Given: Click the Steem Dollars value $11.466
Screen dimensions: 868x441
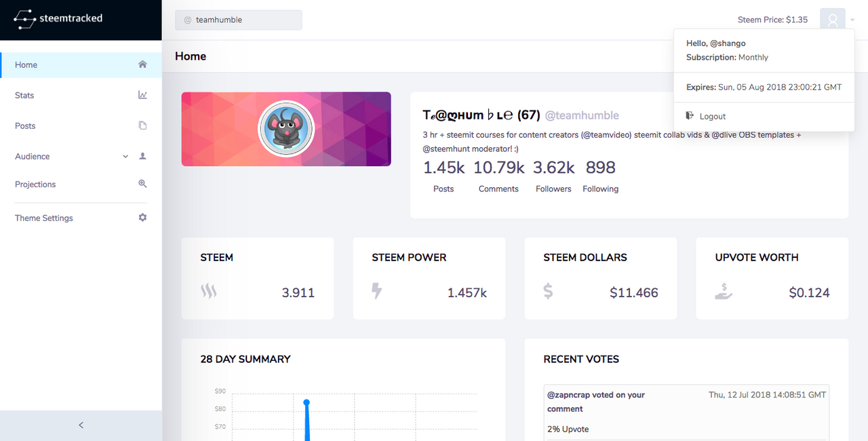Looking at the screenshot, I should point(634,293).
